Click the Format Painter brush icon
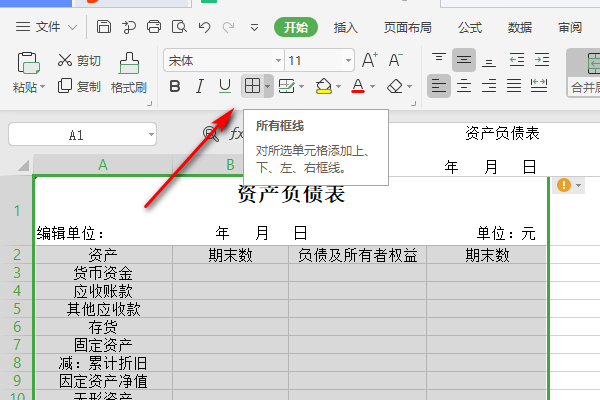The height and width of the screenshot is (400, 600). pyautogui.click(x=129, y=63)
